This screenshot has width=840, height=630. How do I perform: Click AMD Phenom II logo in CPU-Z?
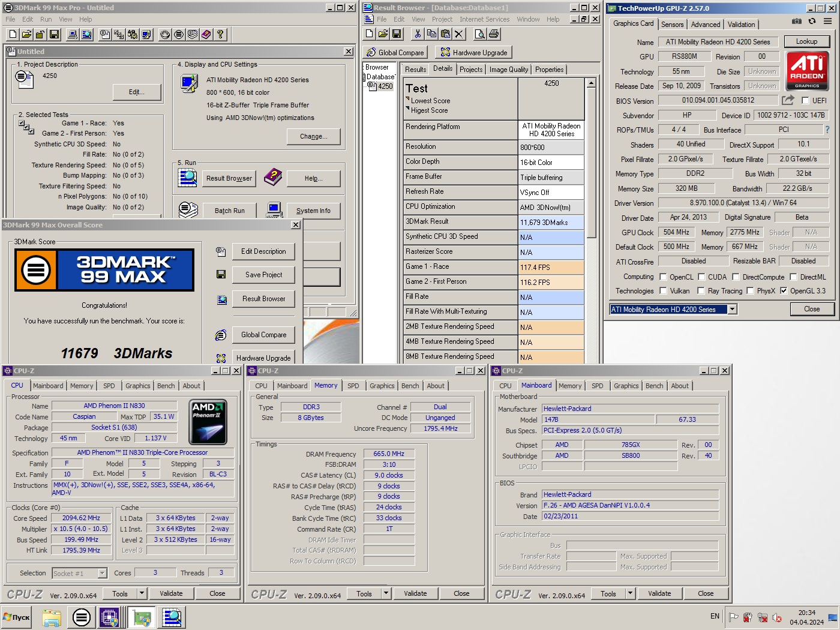point(208,421)
